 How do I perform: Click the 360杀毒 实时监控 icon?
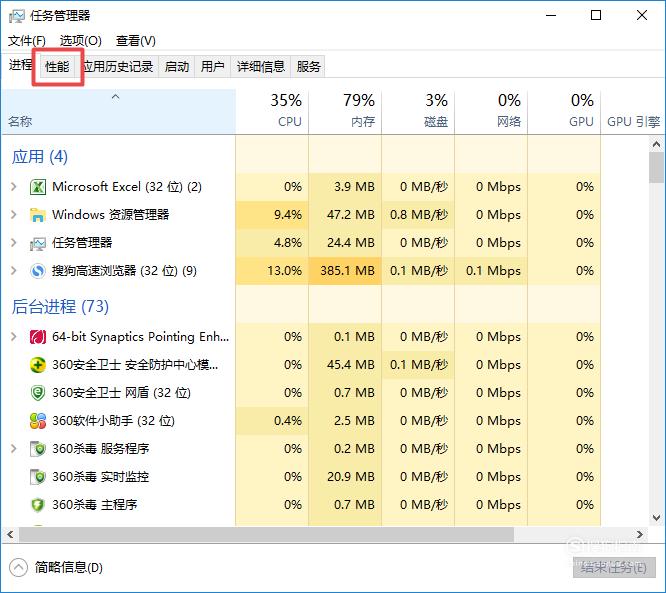[x=38, y=477]
